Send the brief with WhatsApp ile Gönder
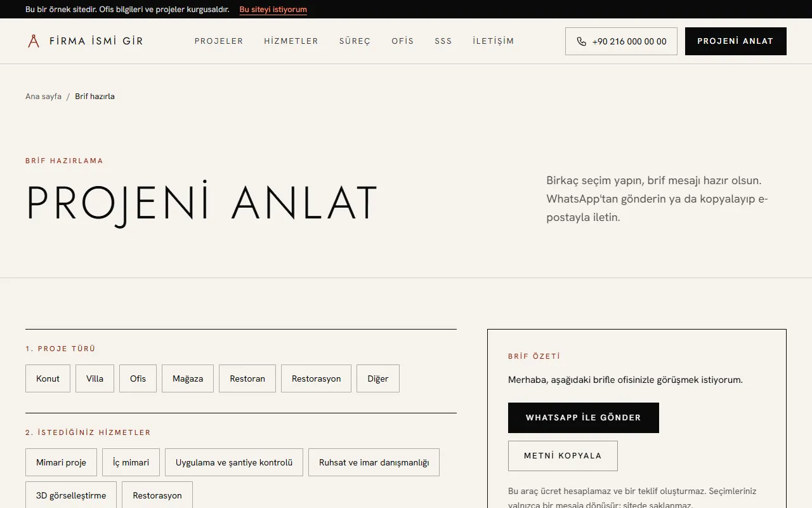This screenshot has width=812, height=508. (x=584, y=418)
